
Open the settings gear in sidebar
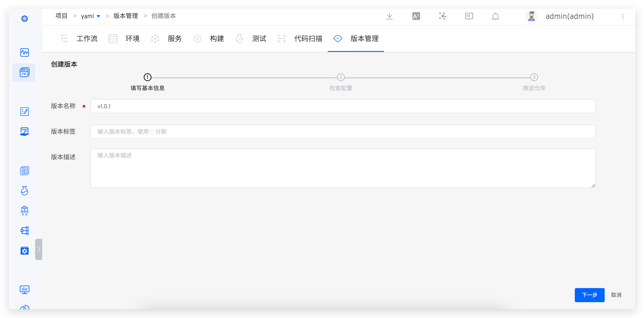pos(24,251)
